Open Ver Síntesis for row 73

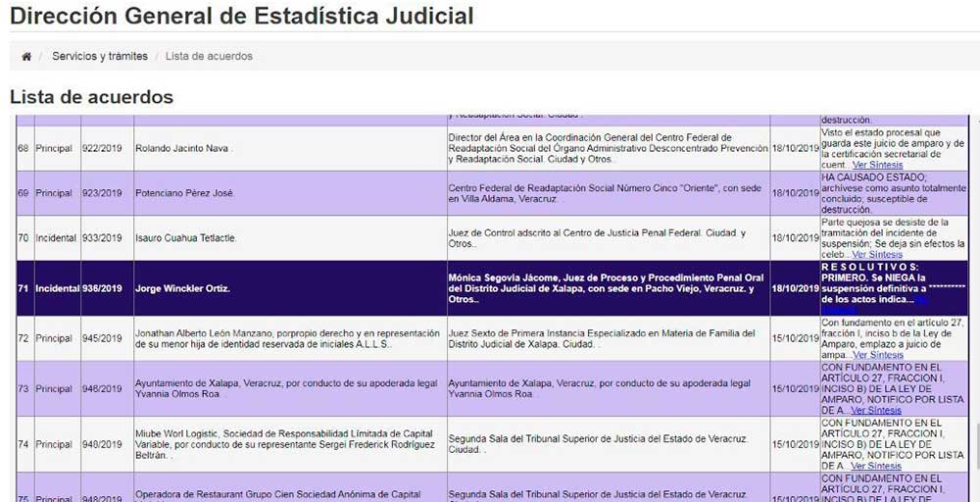877,410
